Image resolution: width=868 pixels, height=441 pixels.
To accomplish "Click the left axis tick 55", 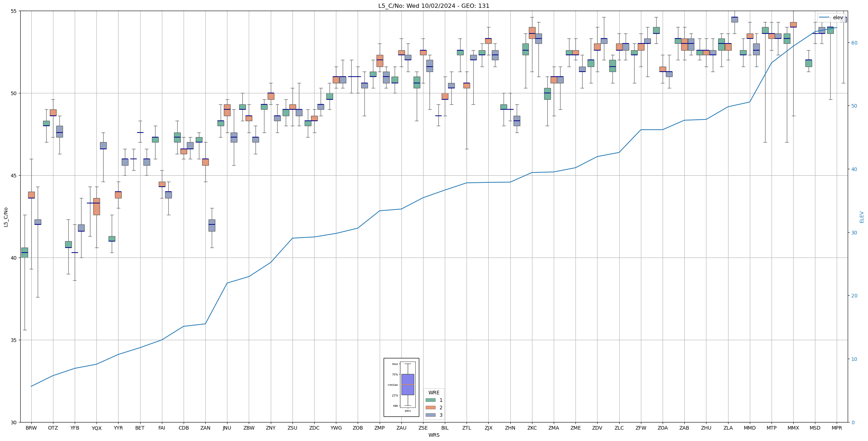I will click(x=14, y=11).
